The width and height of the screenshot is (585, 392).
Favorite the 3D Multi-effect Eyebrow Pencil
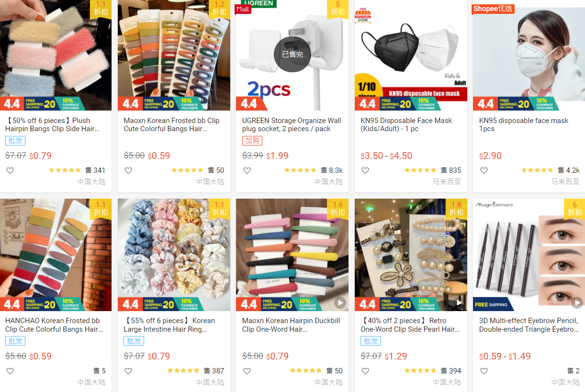point(484,371)
